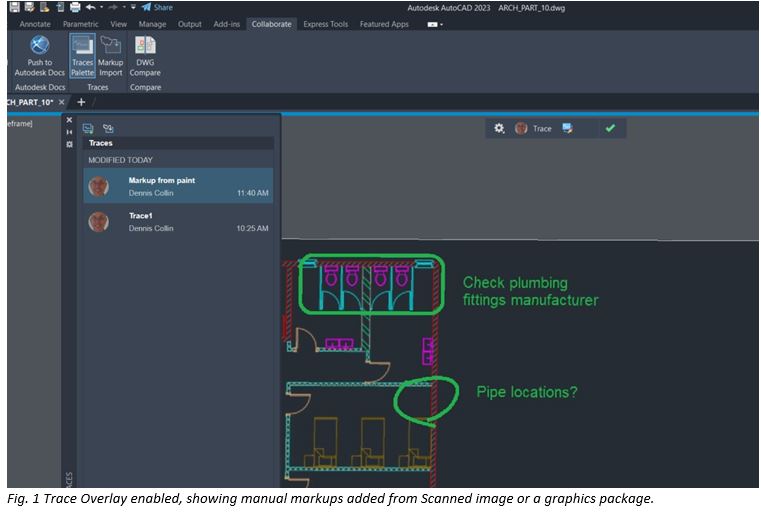Click the MODIFIED TODAY group header
This screenshot has height=514, width=761.
point(120,160)
